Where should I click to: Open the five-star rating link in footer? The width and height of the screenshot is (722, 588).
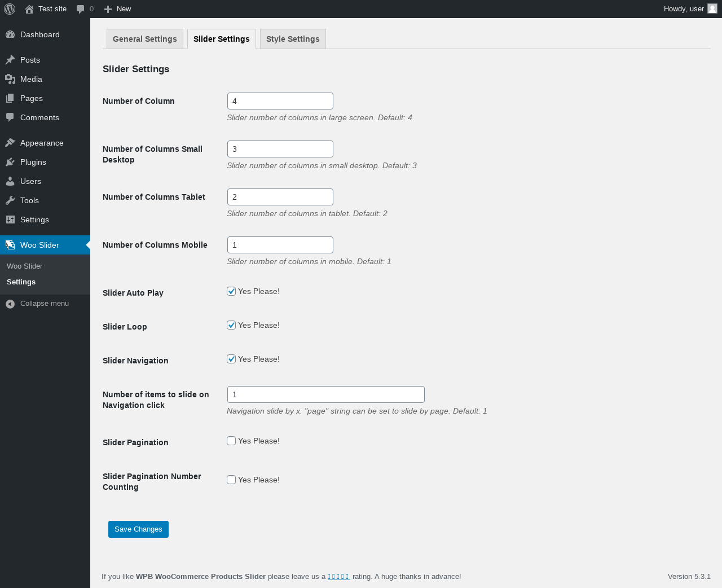pyautogui.click(x=338, y=577)
